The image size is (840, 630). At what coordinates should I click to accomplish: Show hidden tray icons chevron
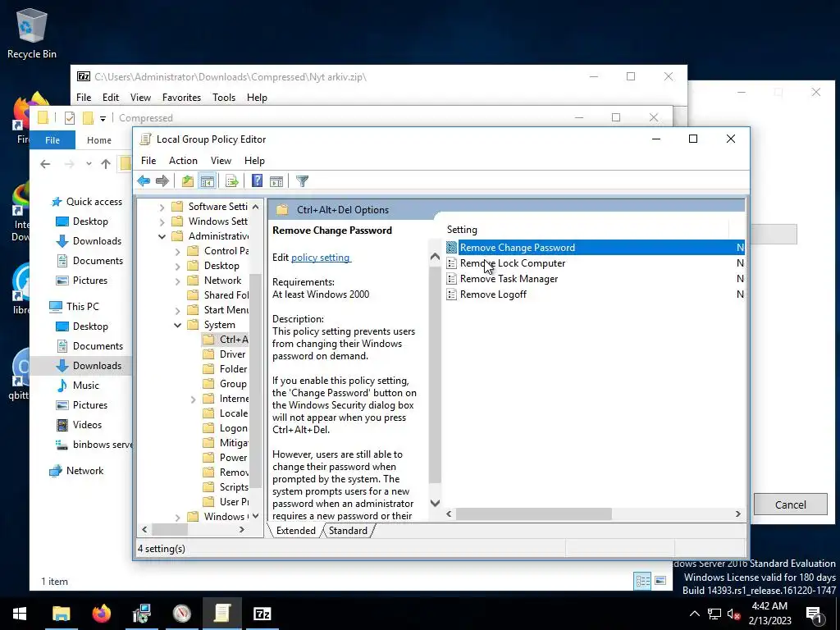694,614
